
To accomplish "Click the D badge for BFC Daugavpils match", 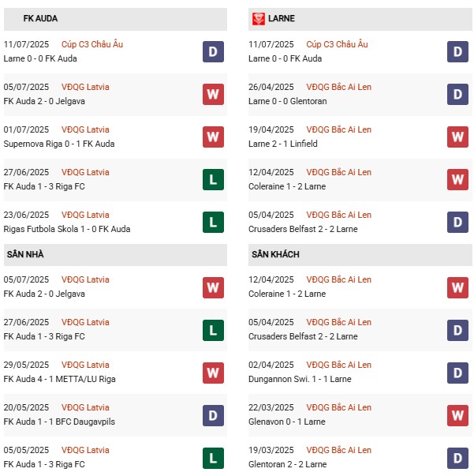I will click(213, 415).
